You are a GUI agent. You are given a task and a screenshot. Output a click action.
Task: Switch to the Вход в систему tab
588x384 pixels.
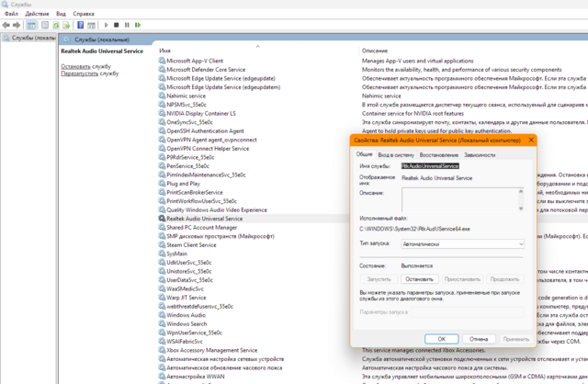(397, 155)
